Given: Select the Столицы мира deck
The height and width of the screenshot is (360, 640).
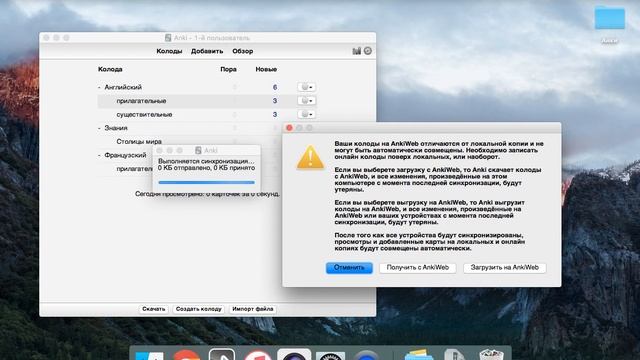Looking at the screenshot, I should tap(139, 142).
